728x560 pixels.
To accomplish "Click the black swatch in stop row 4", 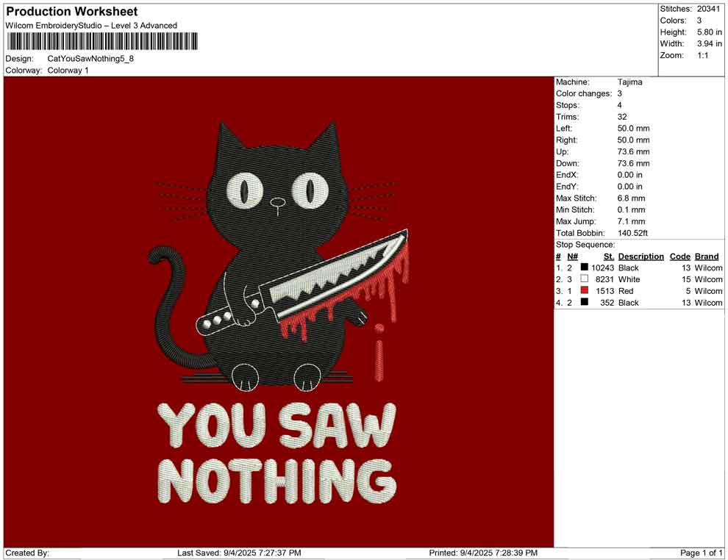I will pyautogui.click(x=584, y=302).
